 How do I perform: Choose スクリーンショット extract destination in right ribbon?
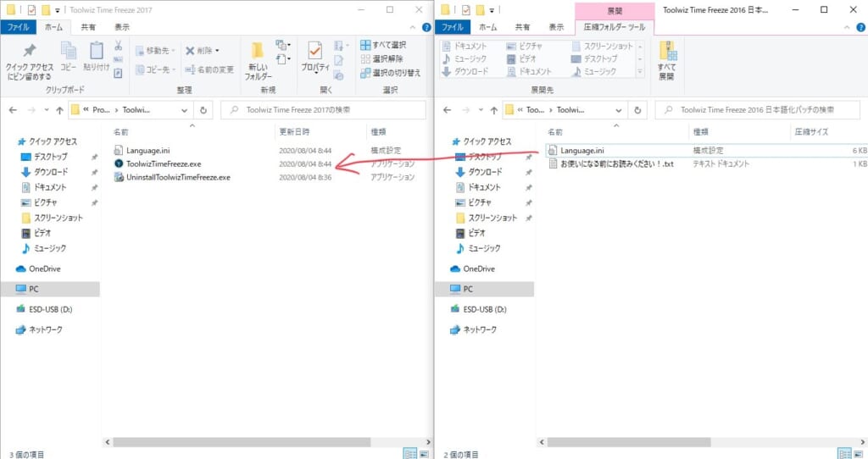[603, 46]
